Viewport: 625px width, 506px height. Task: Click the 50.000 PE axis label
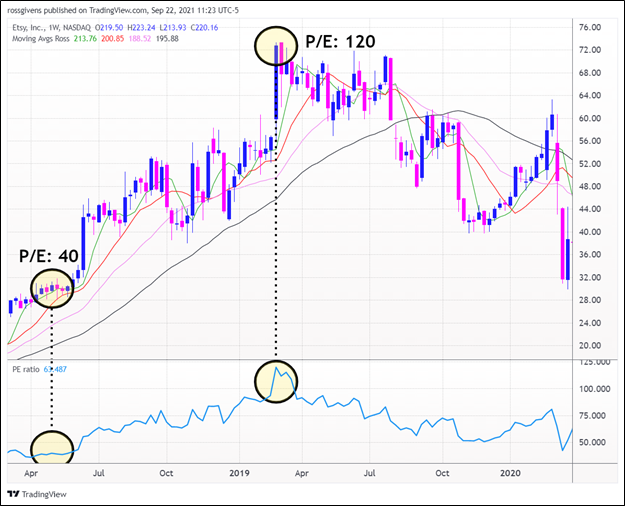(x=592, y=442)
